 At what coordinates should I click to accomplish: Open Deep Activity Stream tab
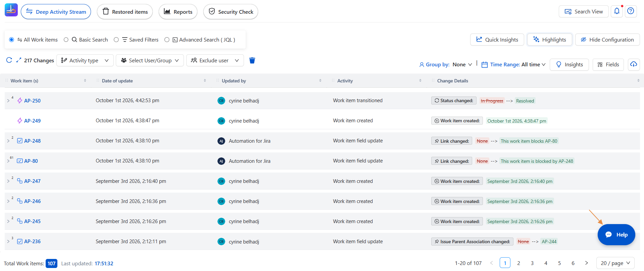(x=56, y=12)
